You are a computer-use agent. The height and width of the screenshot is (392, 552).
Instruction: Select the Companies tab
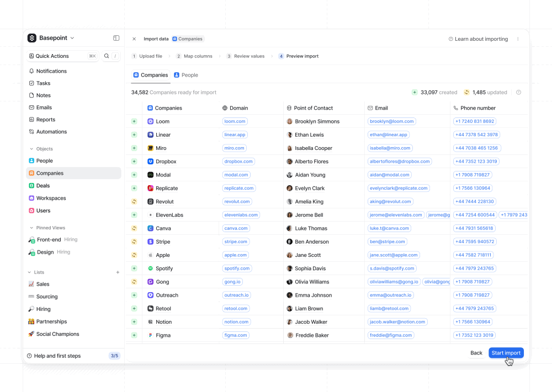click(151, 75)
